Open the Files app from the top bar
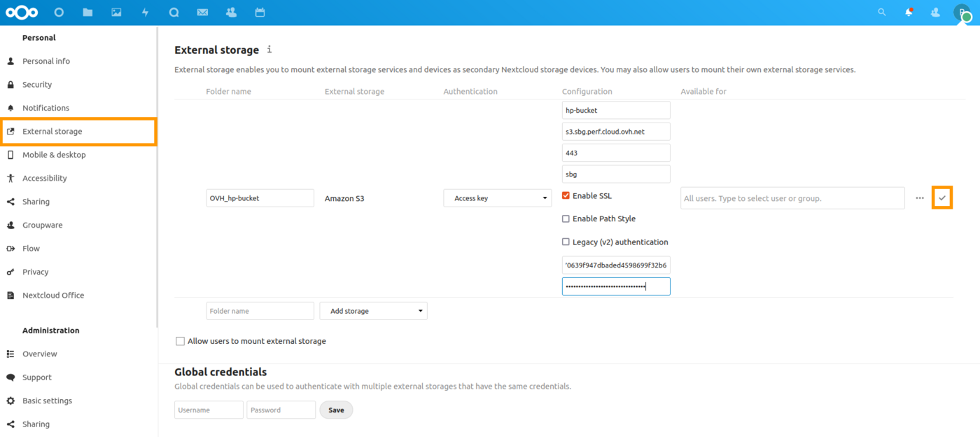 tap(87, 12)
